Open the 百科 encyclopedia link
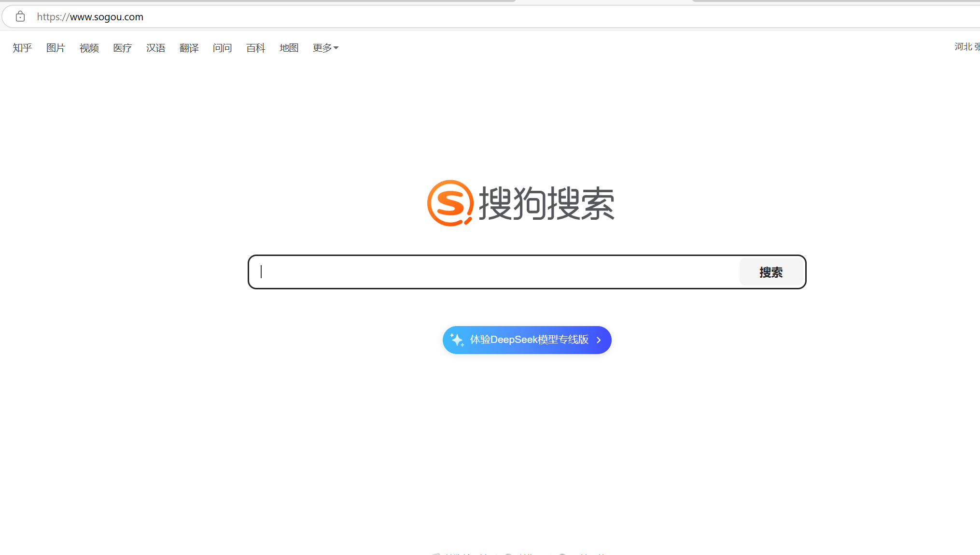 [x=255, y=48]
